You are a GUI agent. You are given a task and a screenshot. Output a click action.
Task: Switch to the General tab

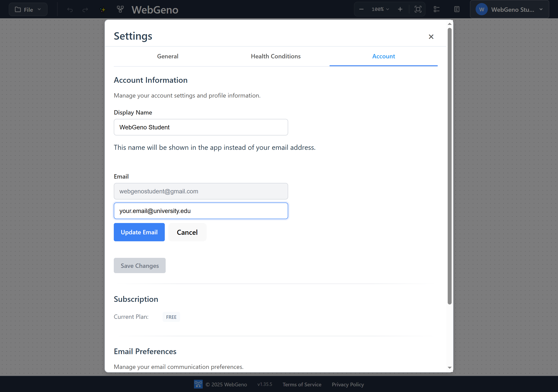[x=167, y=56]
